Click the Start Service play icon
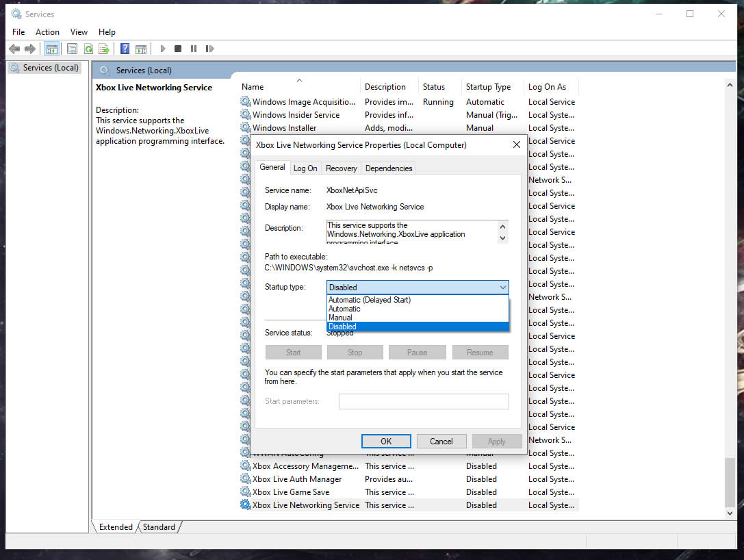Image resolution: width=744 pixels, height=560 pixels. point(163,49)
